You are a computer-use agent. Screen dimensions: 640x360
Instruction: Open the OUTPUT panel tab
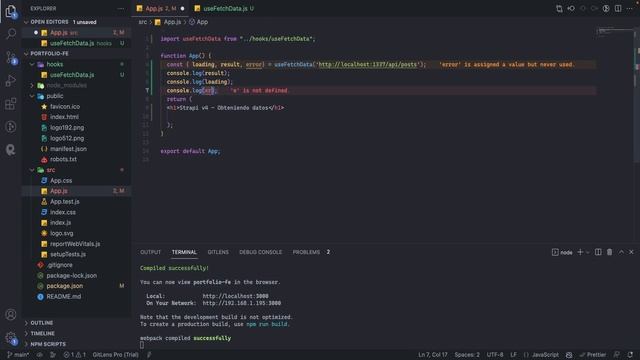(x=151, y=252)
